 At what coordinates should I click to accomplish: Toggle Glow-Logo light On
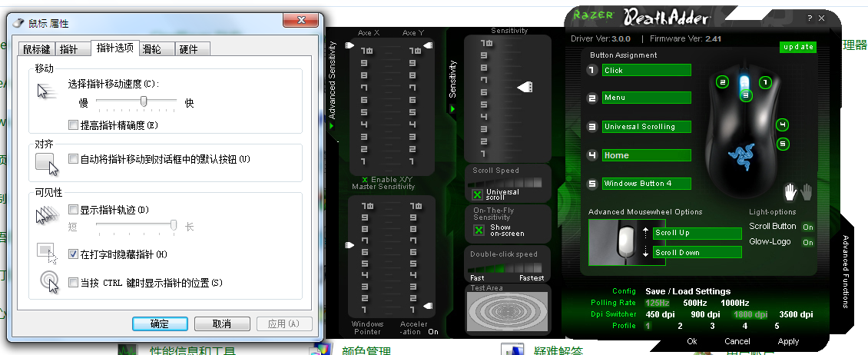pos(808,243)
